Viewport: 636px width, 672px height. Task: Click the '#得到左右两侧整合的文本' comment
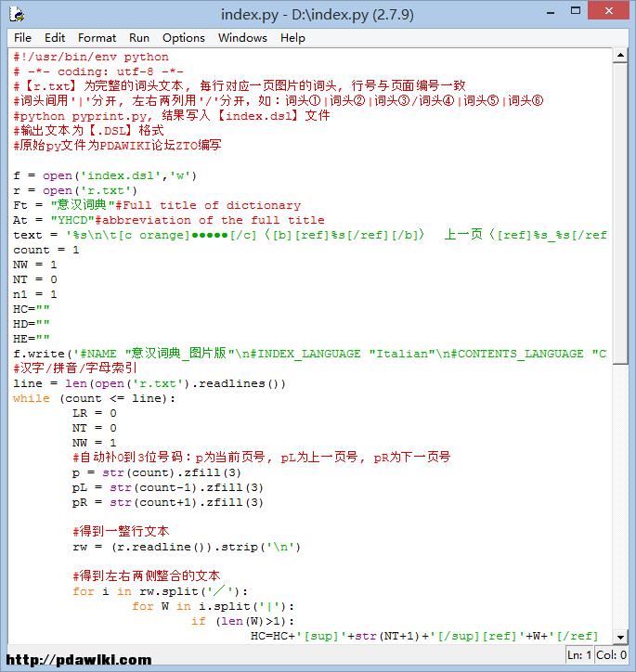[x=146, y=576]
